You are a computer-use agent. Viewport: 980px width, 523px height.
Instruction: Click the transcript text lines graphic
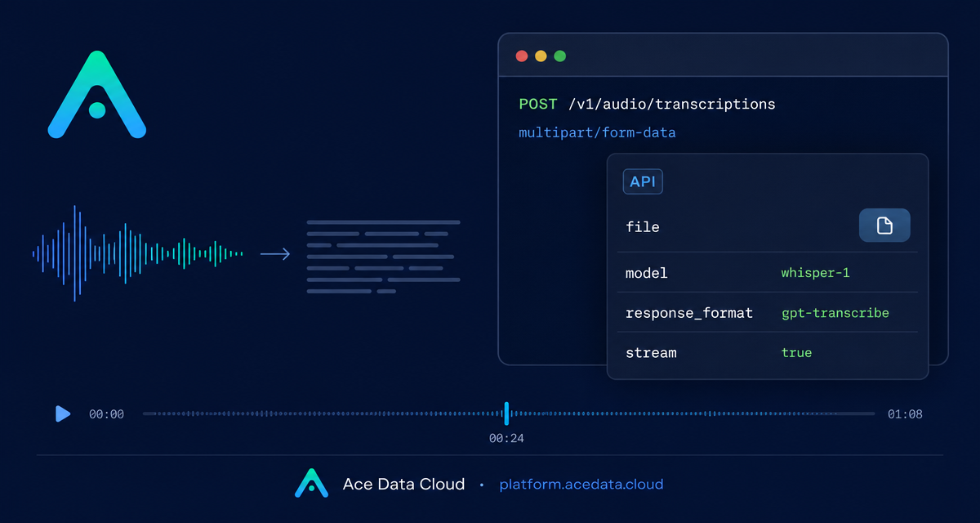pos(383,257)
